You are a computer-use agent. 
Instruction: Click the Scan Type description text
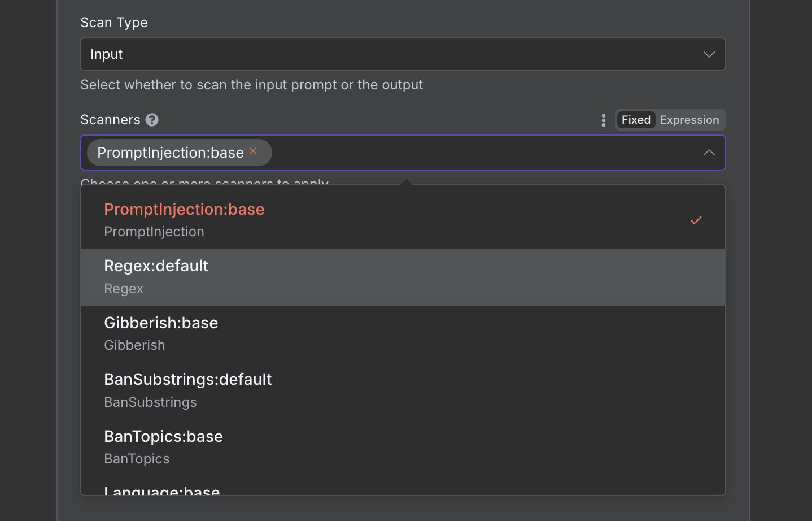pos(251,85)
